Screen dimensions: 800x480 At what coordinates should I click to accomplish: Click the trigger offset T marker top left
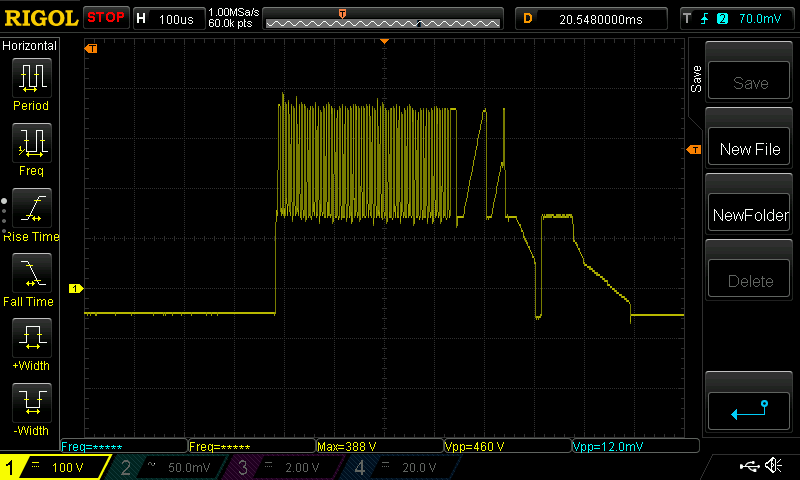pos(91,48)
